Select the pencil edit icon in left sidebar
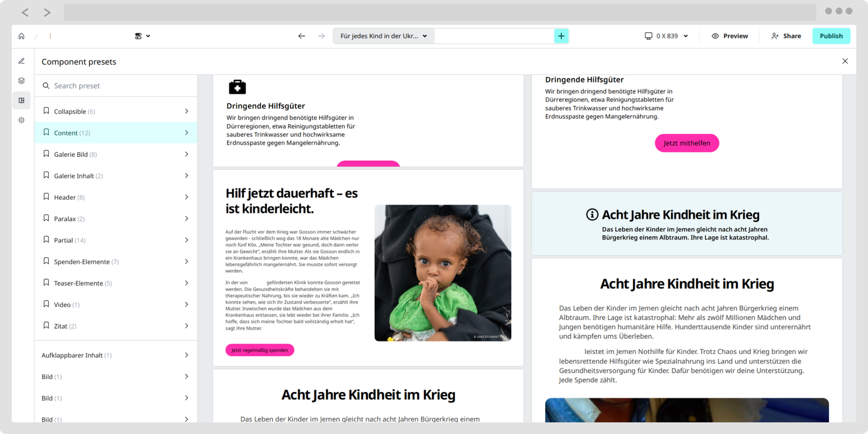 [21, 61]
